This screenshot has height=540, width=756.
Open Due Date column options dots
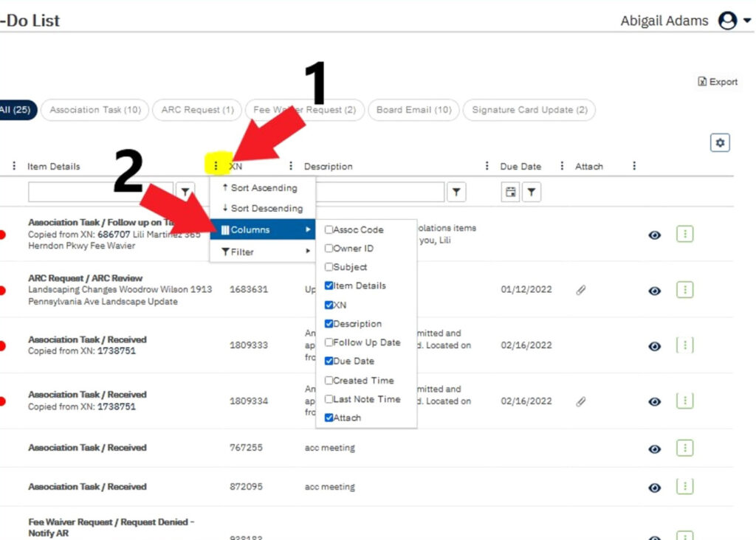pos(562,166)
